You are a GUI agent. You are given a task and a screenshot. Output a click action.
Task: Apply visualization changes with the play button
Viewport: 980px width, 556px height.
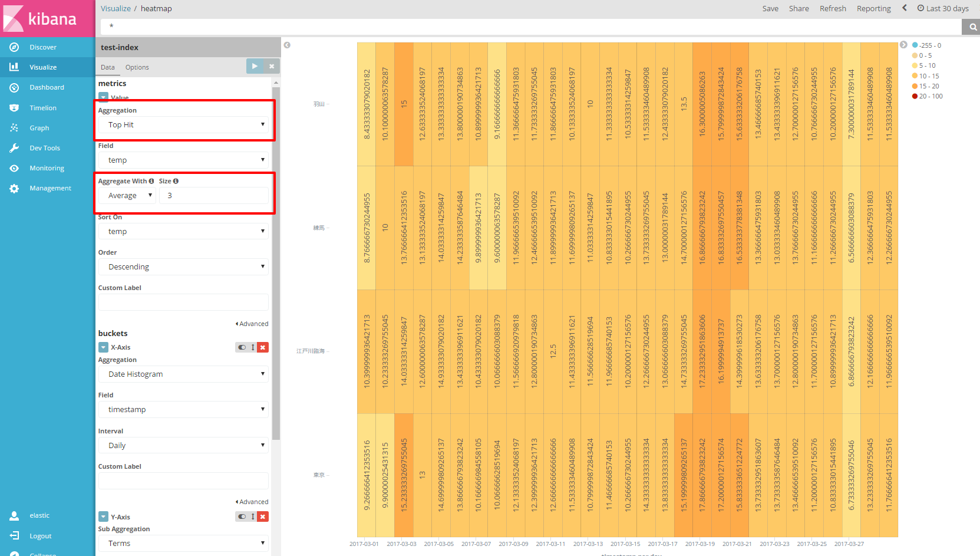(255, 67)
